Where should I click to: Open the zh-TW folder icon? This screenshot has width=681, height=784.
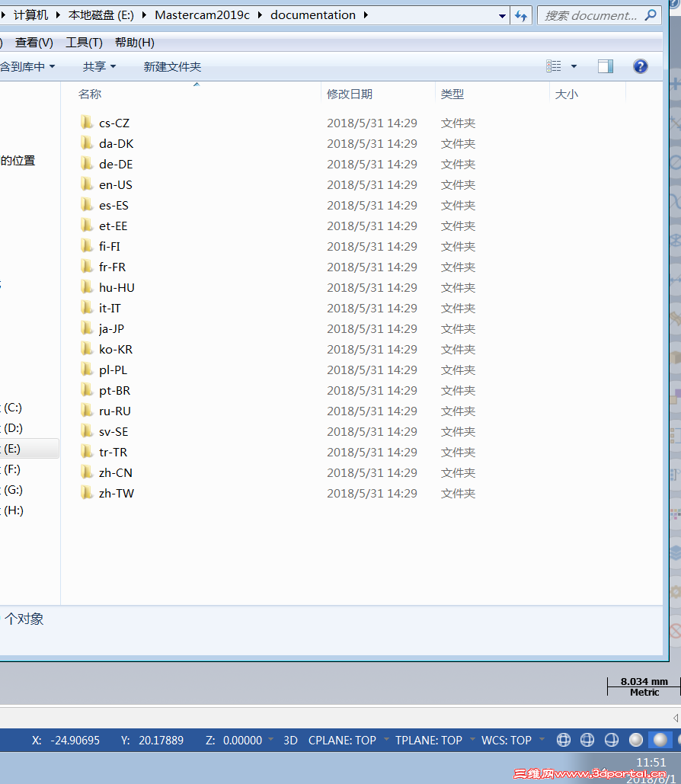[87, 492]
